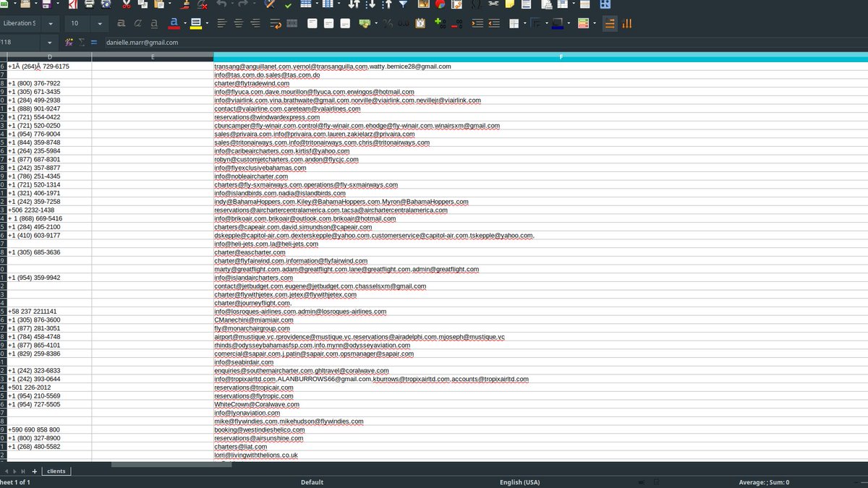This screenshot has height=488, width=868.
Task: Add a new sheet with plus button
Action: coord(34,471)
